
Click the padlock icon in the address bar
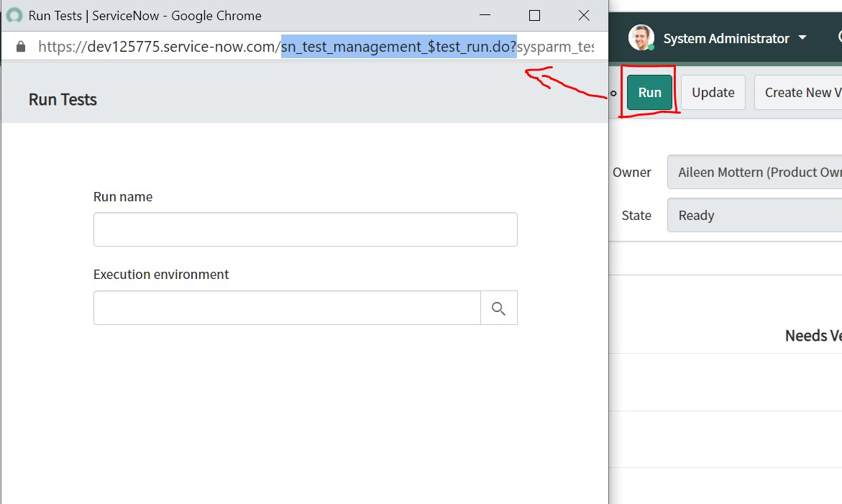click(x=21, y=46)
